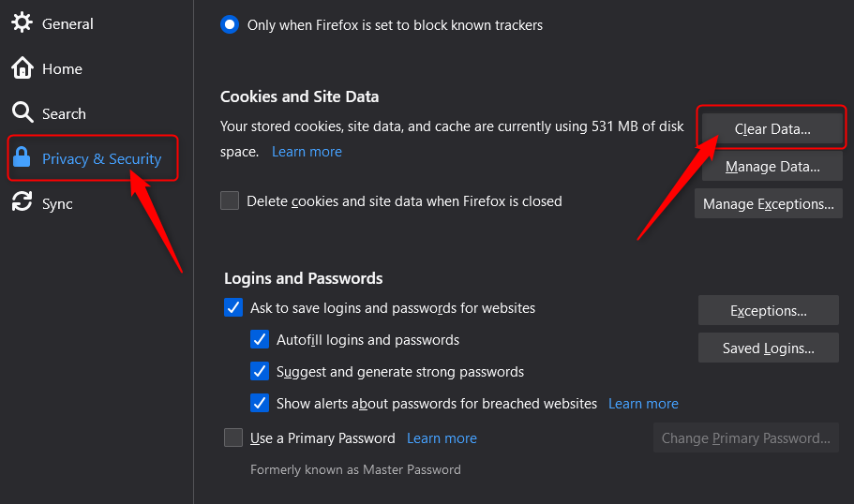Uncheck Ask to save logins and passwords
This screenshot has height=504, width=854.
click(x=233, y=307)
